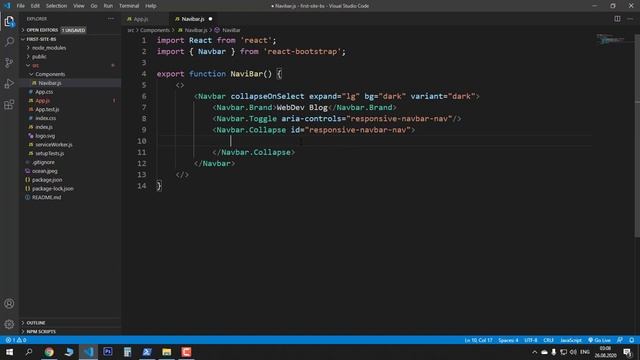640x360 pixels.
Task: Open the Edit menu
Action: pos(35,6)
